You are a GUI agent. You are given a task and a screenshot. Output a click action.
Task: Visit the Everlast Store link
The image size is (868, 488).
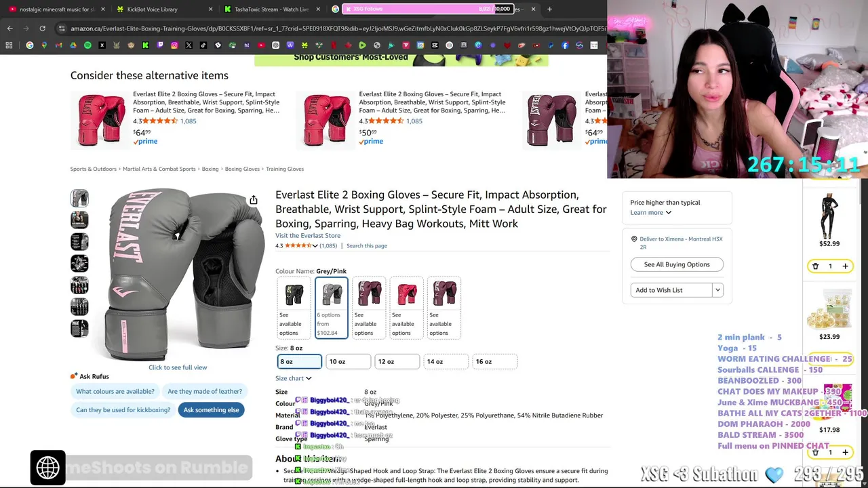click(x=308, y=236)
